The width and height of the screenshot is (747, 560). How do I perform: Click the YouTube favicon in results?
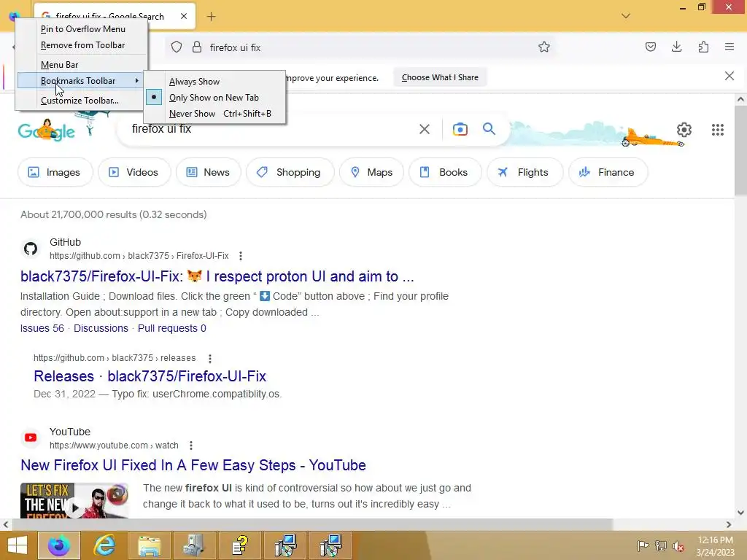coord(31,437)
